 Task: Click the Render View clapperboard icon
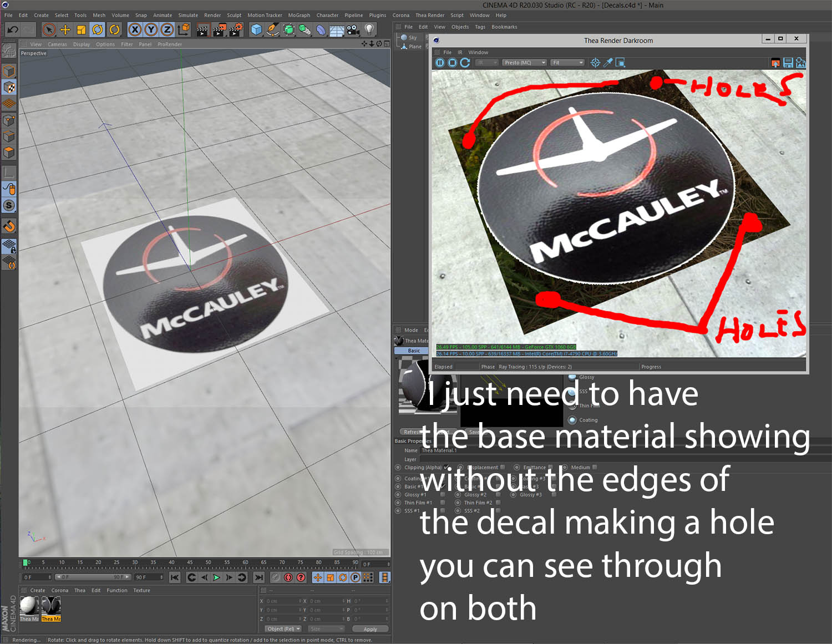click(x=202, y=29)
